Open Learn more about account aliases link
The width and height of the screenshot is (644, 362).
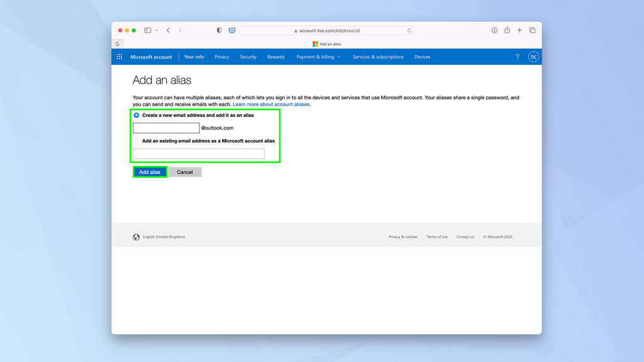pos(272,104)
